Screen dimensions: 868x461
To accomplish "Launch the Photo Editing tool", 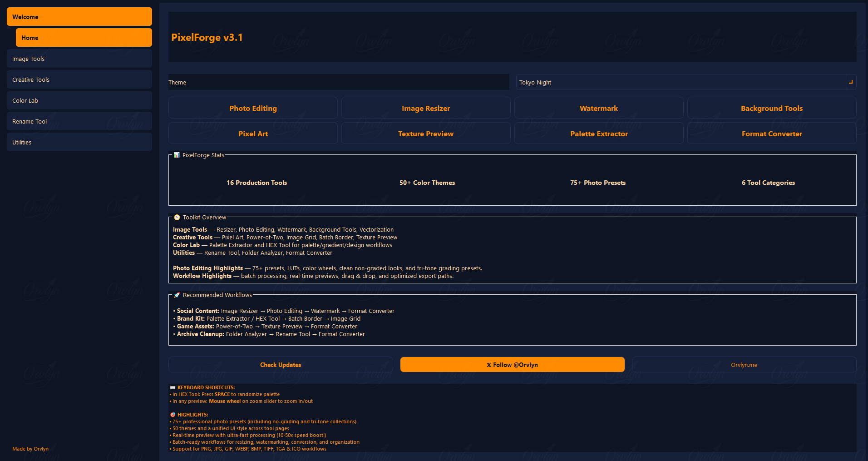I will pyautogui.click(x=253, y=108).
